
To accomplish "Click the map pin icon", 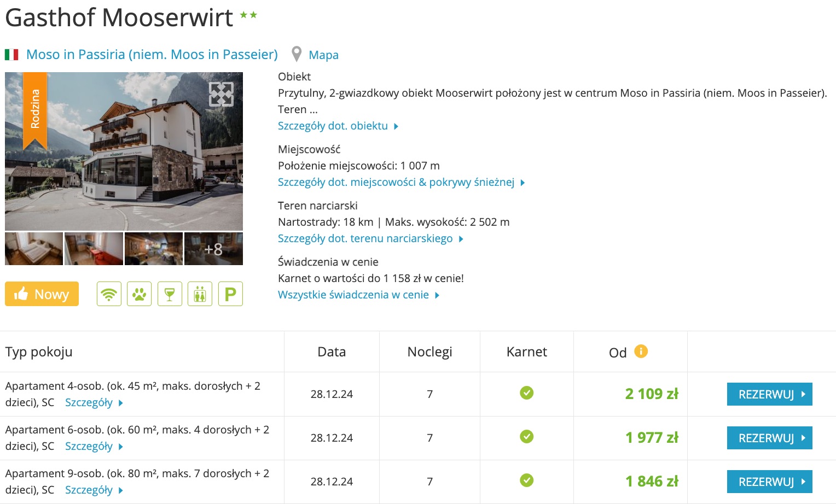I will coord(297,54).
